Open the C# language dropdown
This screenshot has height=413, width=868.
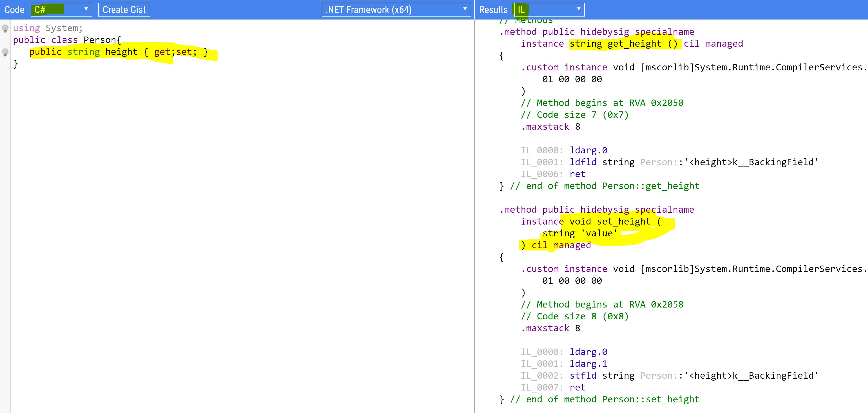tap(61, 9)
